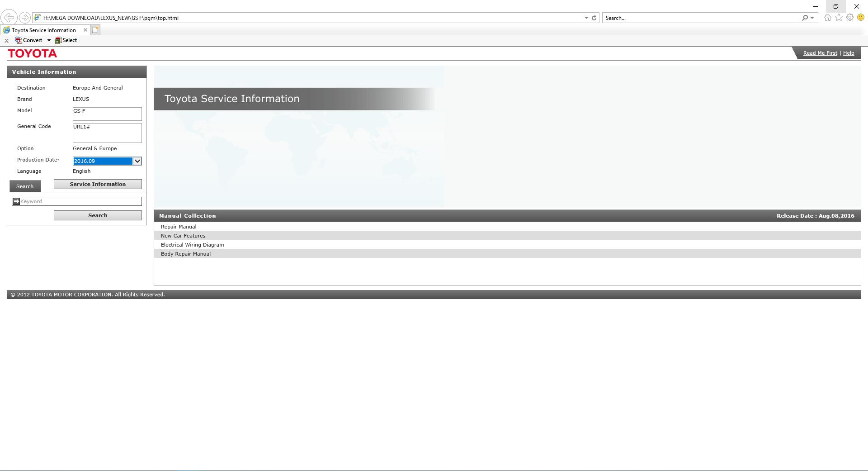Viewport: 868px width, 471px height.
Task: Click the English language value
Action: tap(81, 171)
